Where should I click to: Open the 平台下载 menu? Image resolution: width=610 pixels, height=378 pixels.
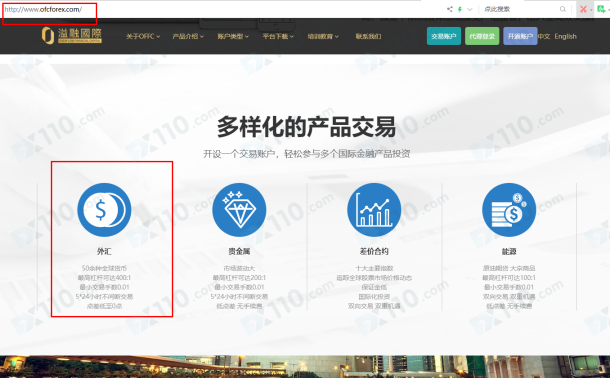tap(278, 37)
